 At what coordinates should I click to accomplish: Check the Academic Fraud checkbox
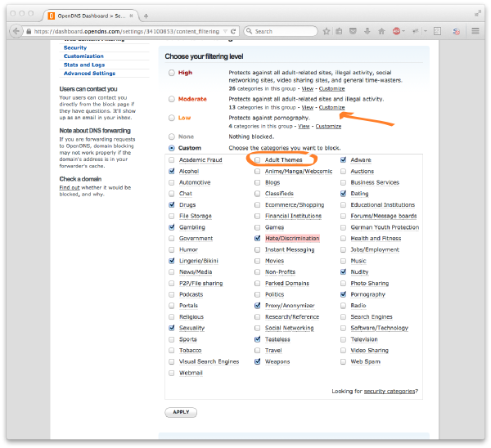pos(172,160)
